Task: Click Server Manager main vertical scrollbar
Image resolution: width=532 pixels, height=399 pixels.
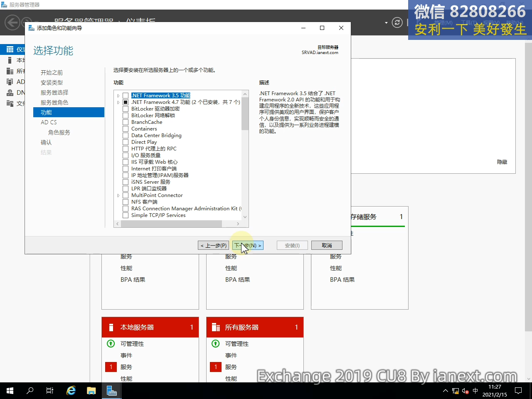Action: coord(528,187)
